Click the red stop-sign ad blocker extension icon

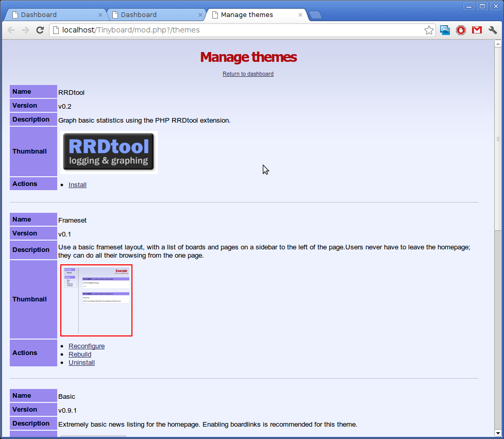coord(461,30)
